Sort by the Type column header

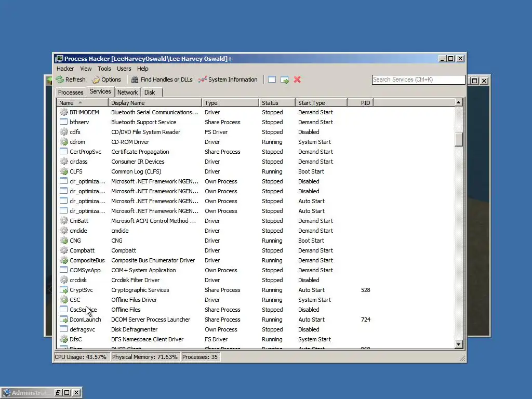(x=230, y=103)
